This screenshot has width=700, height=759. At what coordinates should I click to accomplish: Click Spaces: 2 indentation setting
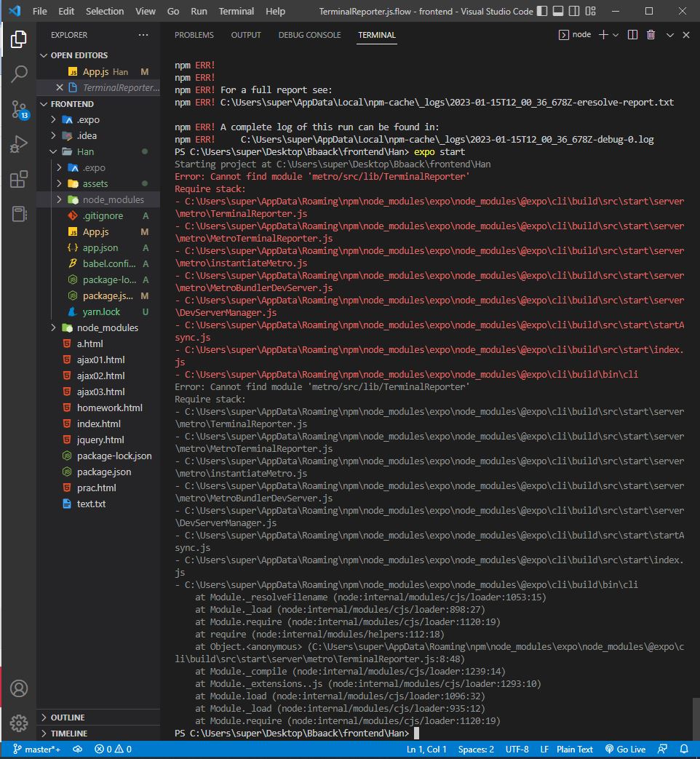(x=476, y=750)
